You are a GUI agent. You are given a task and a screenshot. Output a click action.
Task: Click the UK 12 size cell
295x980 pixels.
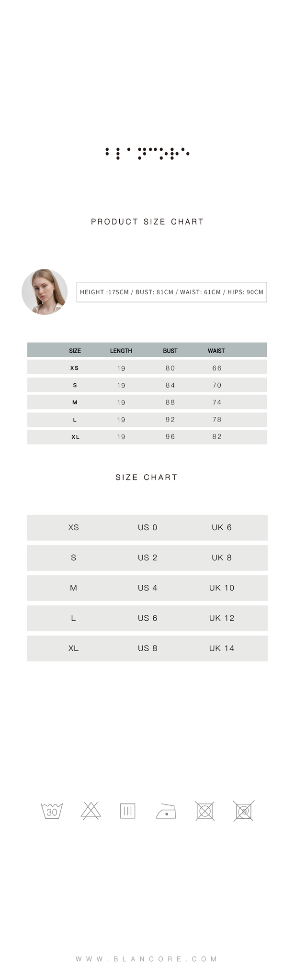[x=222, y=618]
